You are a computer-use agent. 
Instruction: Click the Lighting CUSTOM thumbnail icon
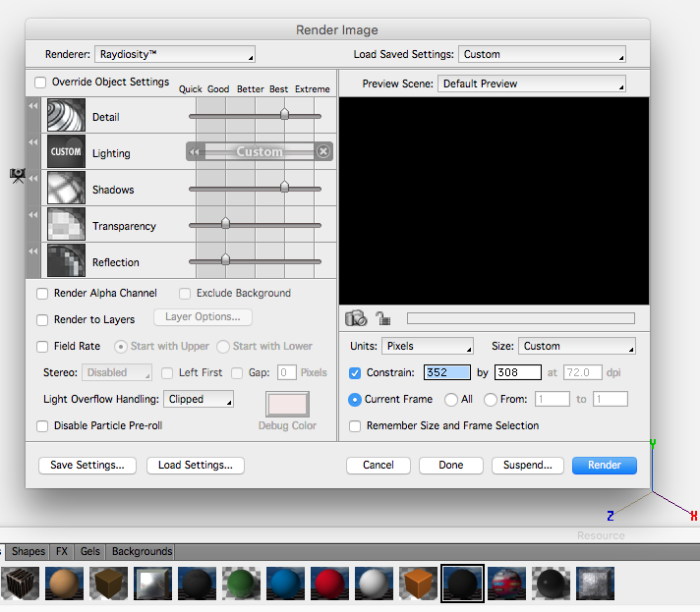[x=66, y=151]
